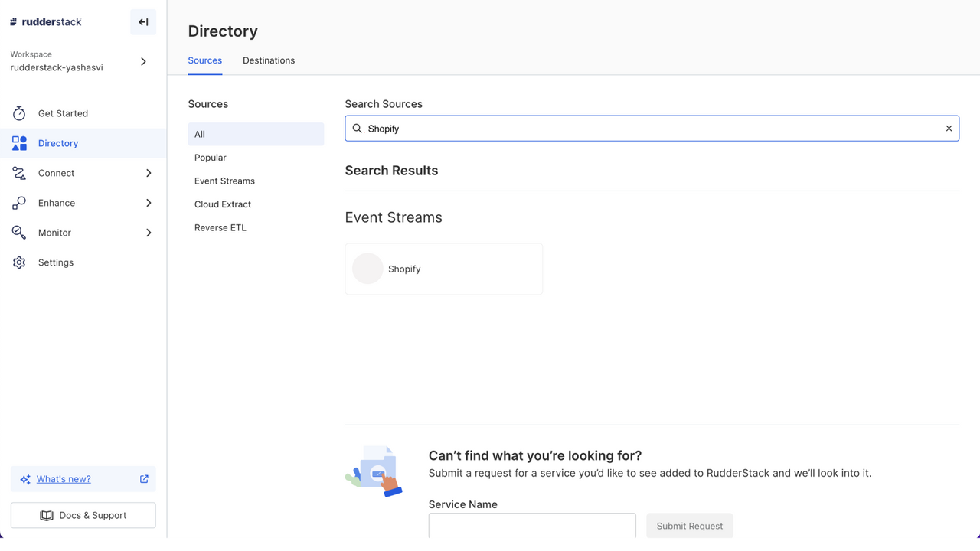Select the Directory grid icon
This screenshot has height=551, width=980.
coord(18,143)
